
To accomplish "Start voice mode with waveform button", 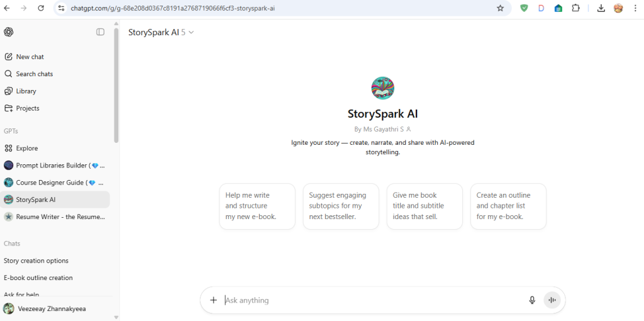I will click(552, 300).
